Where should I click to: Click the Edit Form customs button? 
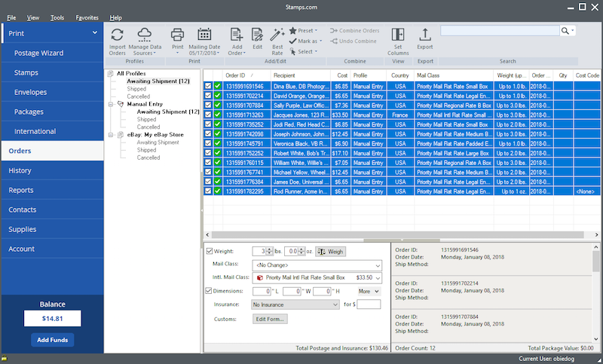[270, 319]
